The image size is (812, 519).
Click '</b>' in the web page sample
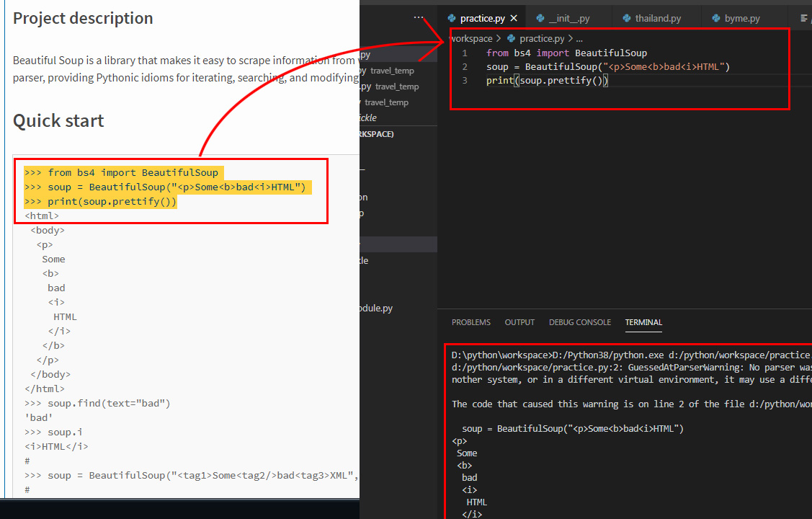54,345
